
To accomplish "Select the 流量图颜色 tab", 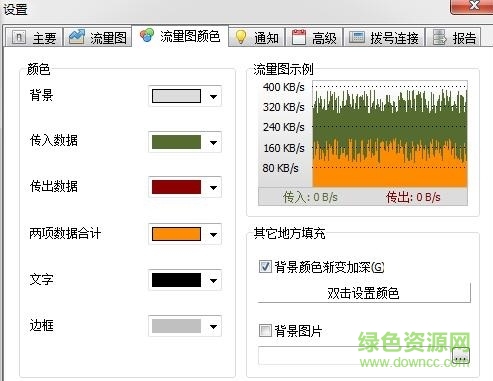I will tap(180, 36).
